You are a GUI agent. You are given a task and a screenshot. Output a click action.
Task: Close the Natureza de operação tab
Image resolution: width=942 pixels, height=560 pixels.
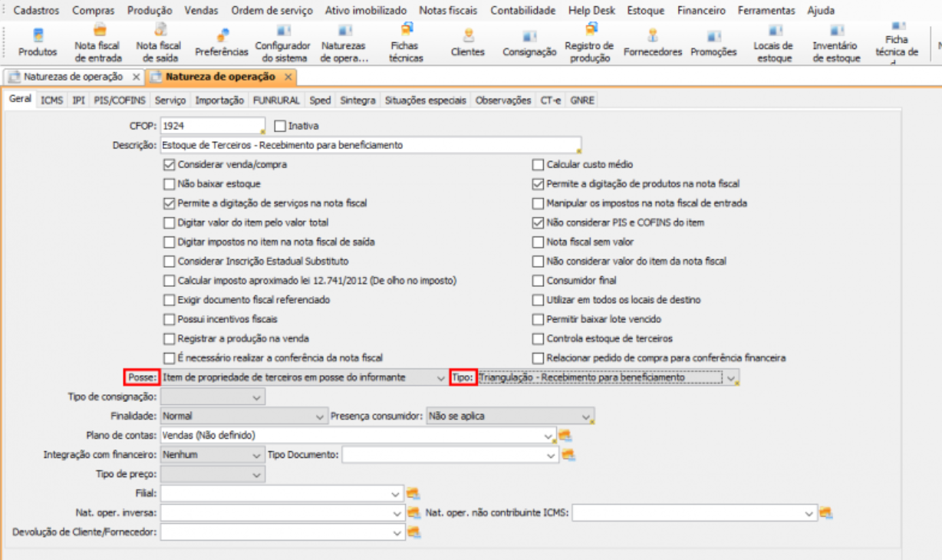[288, 77]
